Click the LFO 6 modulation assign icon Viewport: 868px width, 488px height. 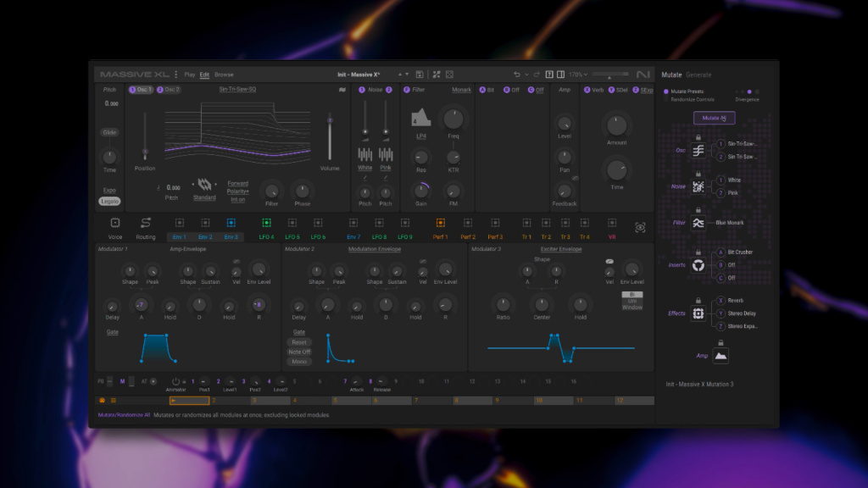[318, 223]
